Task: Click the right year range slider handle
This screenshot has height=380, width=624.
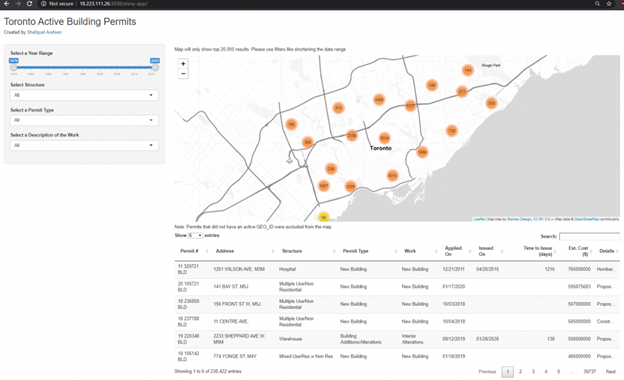Action: pos(155,68)
